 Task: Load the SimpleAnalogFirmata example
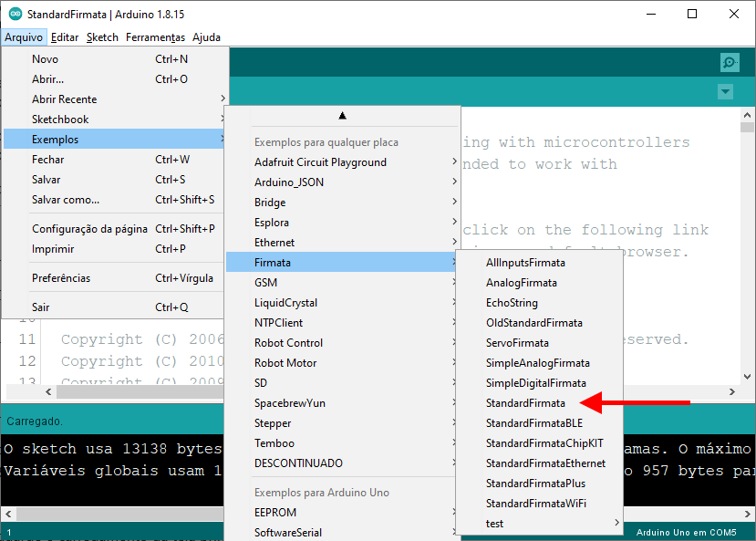coord(539,363)
